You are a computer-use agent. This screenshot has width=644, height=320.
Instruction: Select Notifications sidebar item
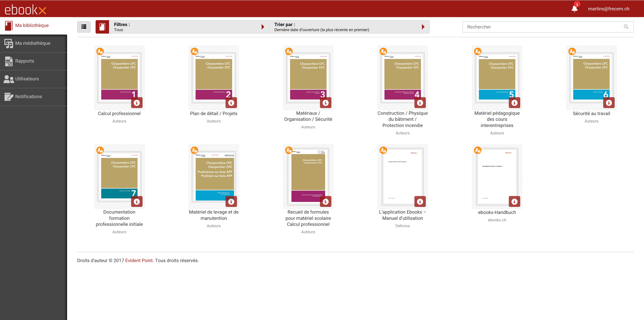pyautogui.click(x=29, y=97)
